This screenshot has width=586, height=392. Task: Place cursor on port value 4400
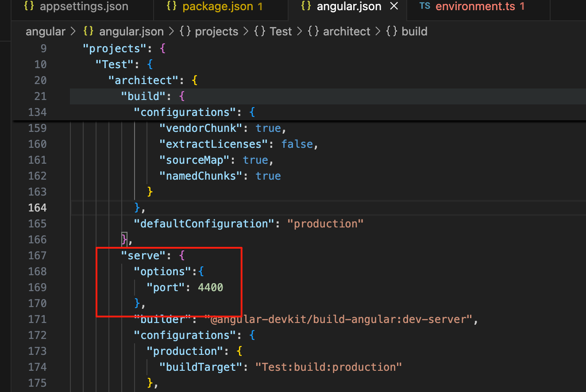pyautogui.click(x=211, y=288)
